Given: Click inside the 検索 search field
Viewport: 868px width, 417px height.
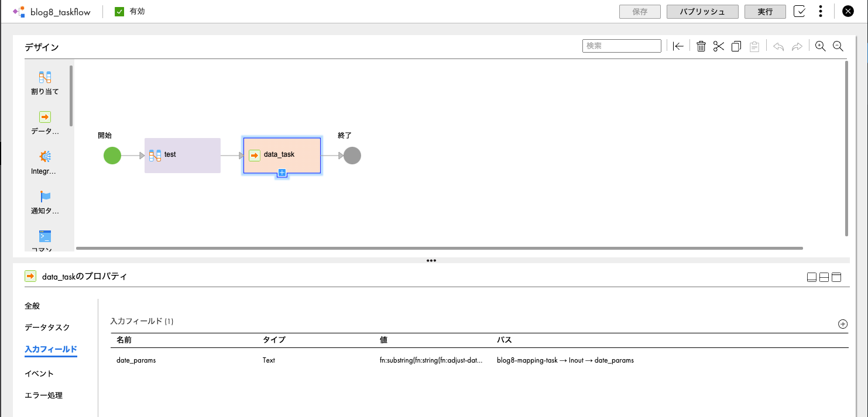Looking at the screenshot, I should pyautogui.click(x=622, y=46).
